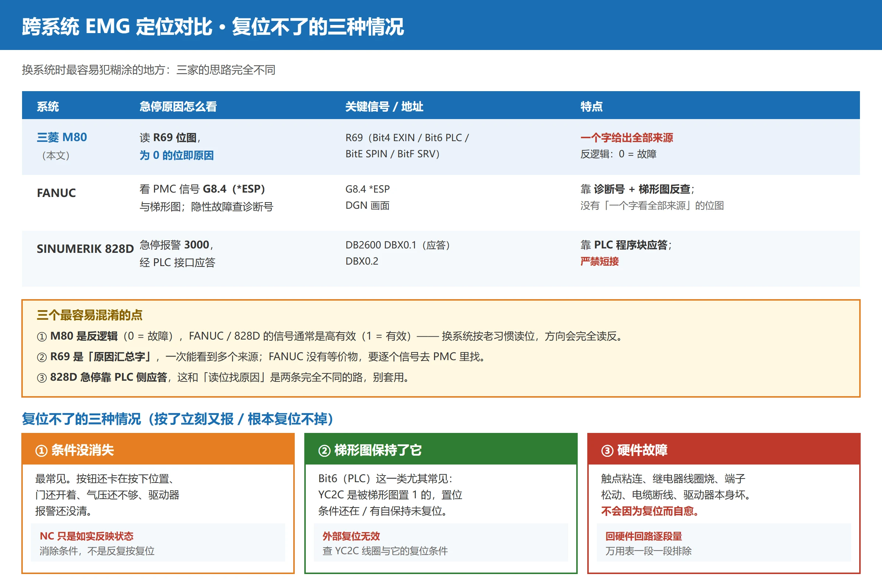Viewport: 882px width, 588px height.
Task: Click the table header 特点
Action: (591, 107)
